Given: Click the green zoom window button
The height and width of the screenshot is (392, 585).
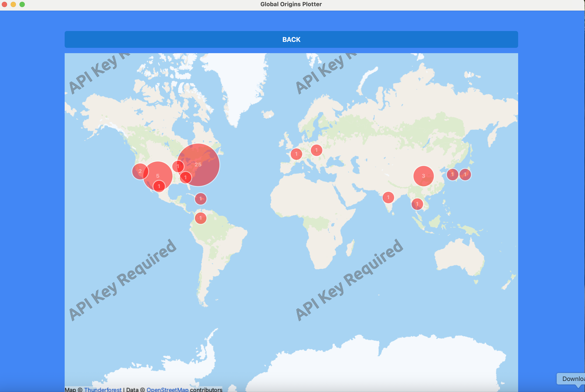Looking at the screenshot, I should point(22,4).
